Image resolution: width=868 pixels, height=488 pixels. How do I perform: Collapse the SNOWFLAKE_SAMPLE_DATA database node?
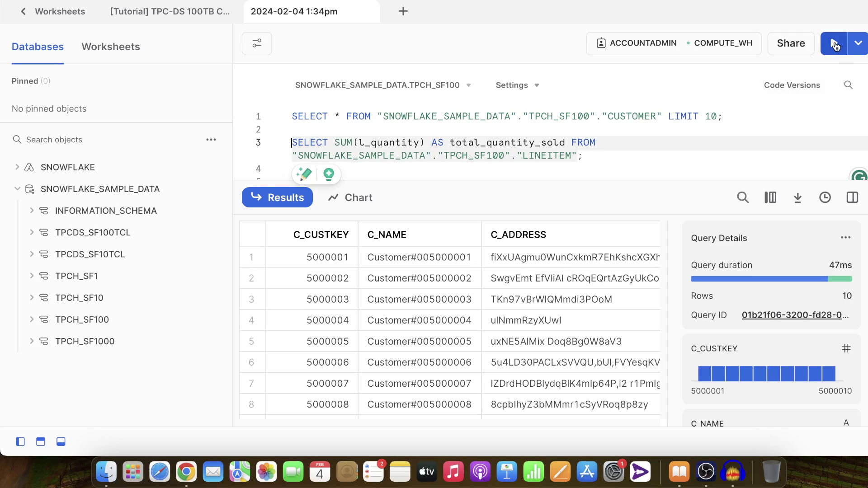17,189
